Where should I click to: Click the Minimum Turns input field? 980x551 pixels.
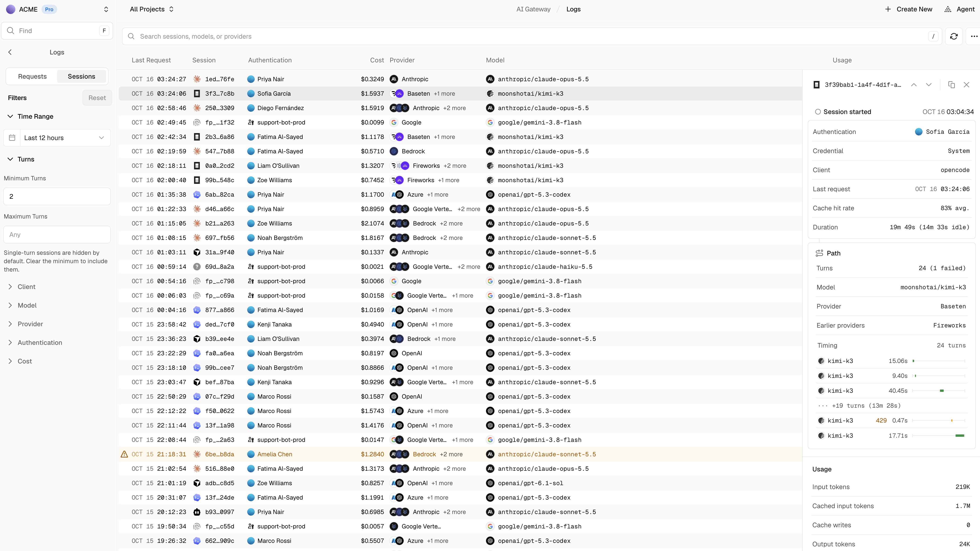coord(57,196)
